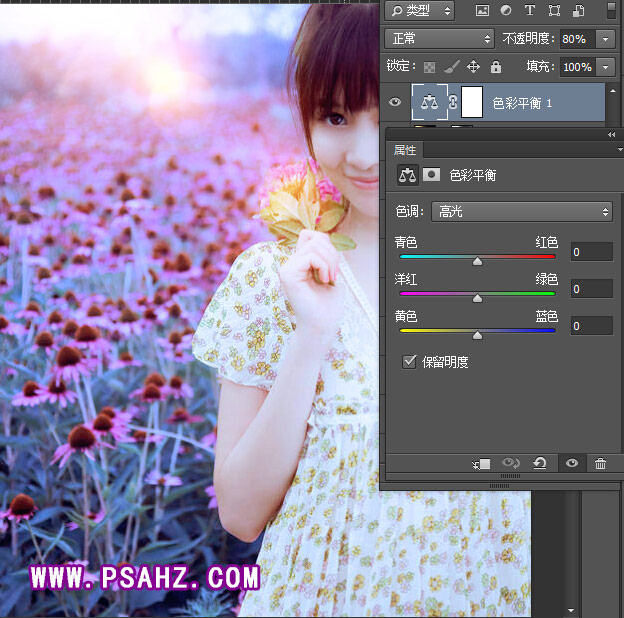Image resolution: width=624 pixels, height=618 pixels.
Task: Lock layer position with move icon
Action: 473,67
